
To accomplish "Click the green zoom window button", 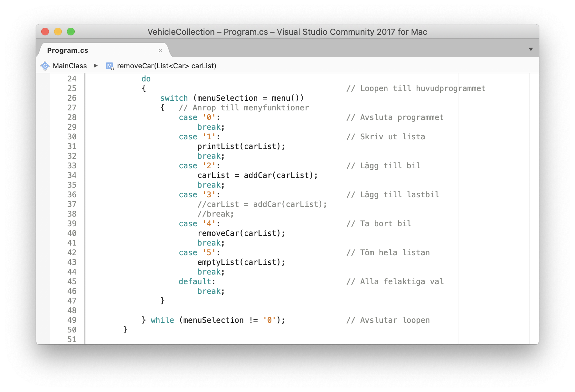I will (x=71, y=32).
